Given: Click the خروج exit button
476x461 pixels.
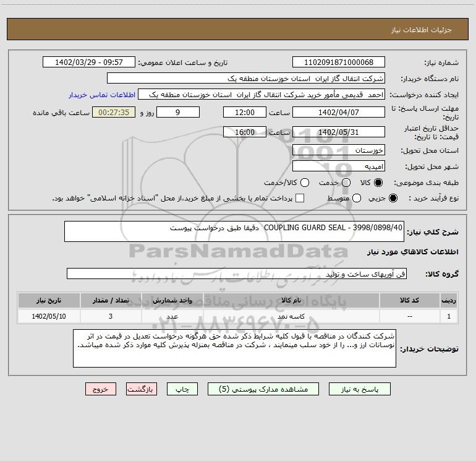Looking at the screenshot, I should click(x=101, y=389).
